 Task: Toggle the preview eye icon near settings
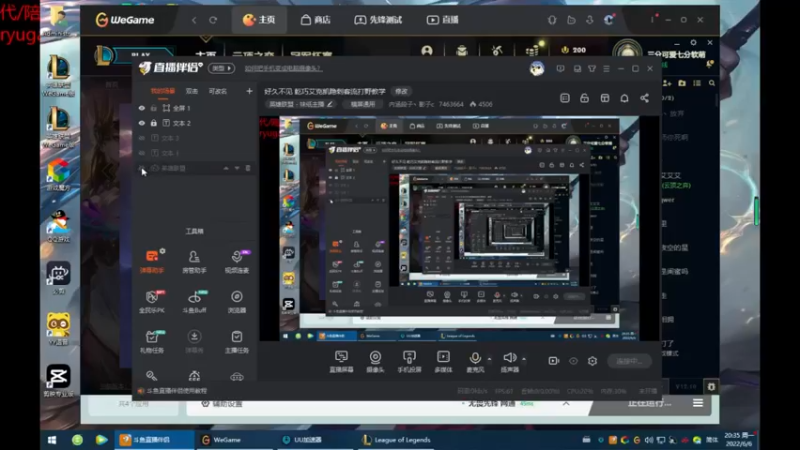pyautogui.click(x=573, y=361)
